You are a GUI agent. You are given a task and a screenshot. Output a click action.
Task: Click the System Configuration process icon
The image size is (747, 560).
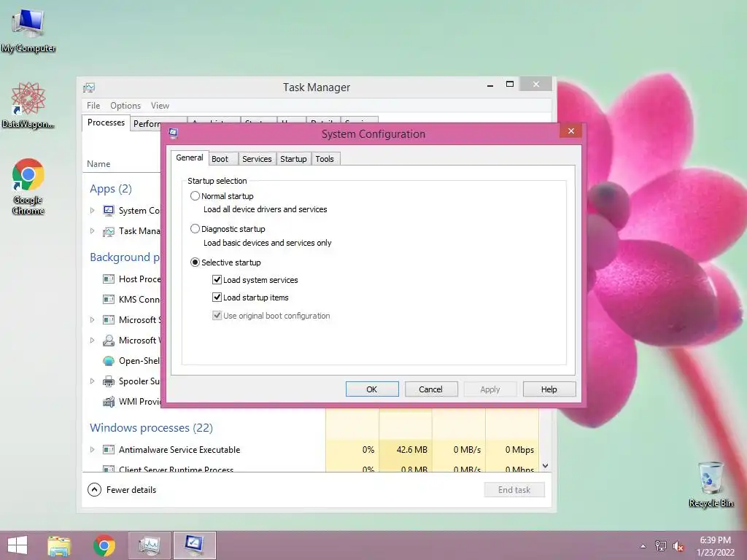(109, 211)
